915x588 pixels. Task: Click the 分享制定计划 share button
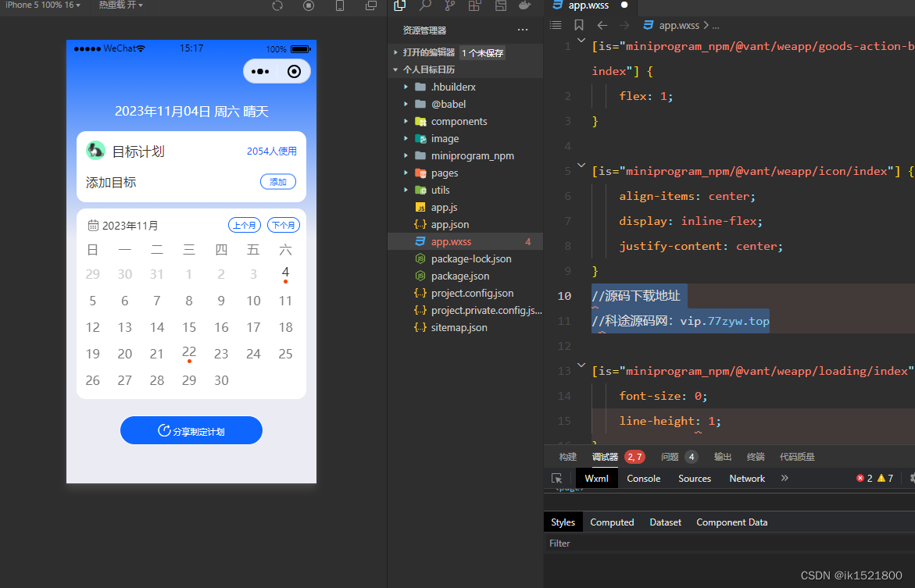[191, 430]
